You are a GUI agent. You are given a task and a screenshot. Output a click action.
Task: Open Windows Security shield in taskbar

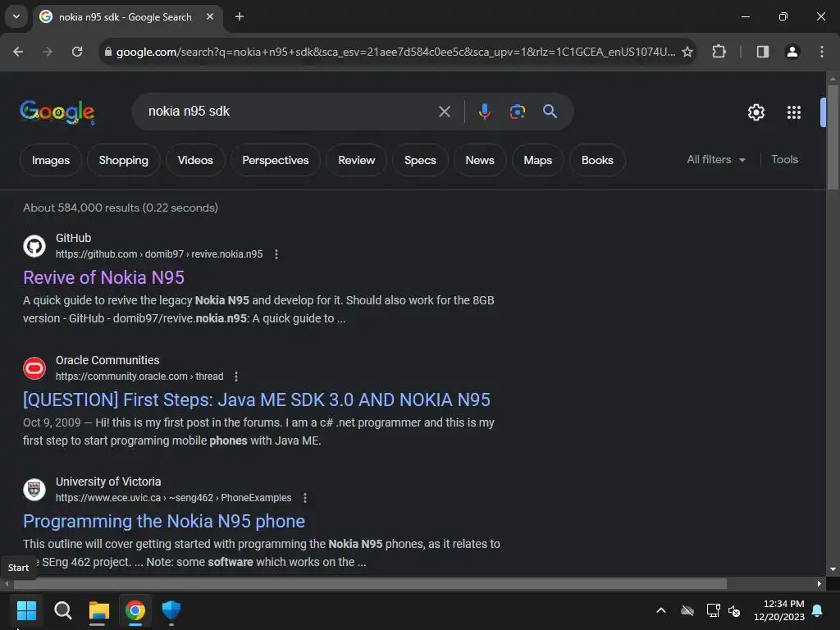[171, 610]
